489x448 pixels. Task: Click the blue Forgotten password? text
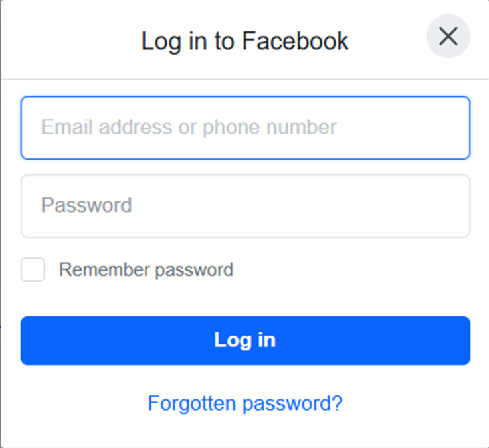[245, 403]
